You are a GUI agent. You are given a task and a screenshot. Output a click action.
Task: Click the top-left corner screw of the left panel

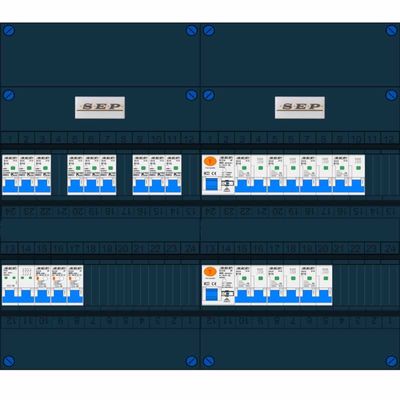tap(9, 31)
